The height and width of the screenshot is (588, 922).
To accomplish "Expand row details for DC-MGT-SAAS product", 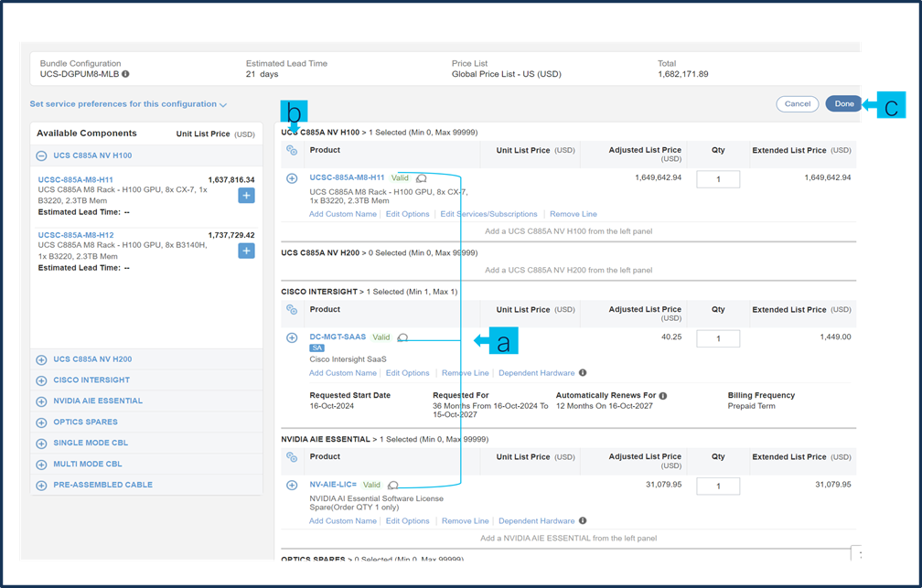I will [x=292, y=337].
